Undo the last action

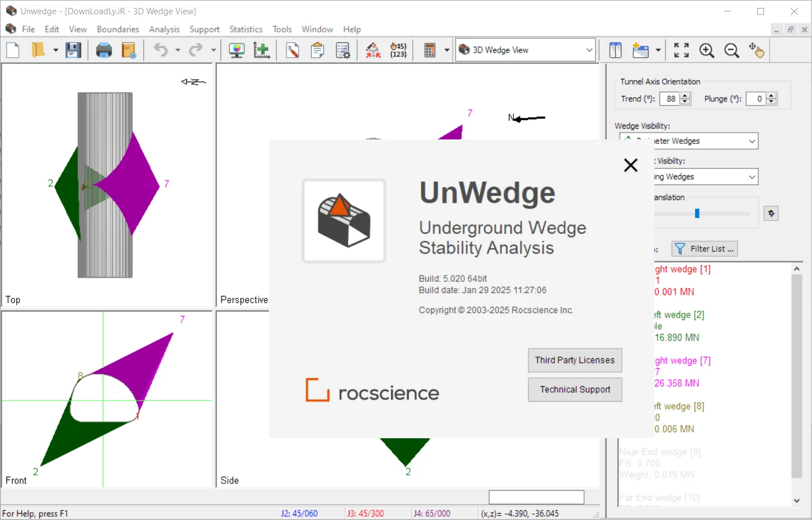160,50
